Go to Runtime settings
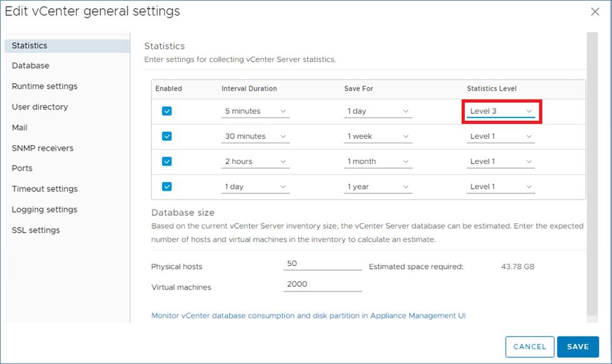This screenshot has height=364, width=612. pos(44,86)
